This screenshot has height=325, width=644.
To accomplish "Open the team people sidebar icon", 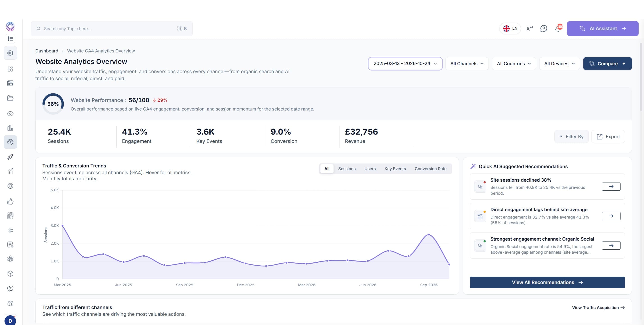I will [x=10, y=303].
